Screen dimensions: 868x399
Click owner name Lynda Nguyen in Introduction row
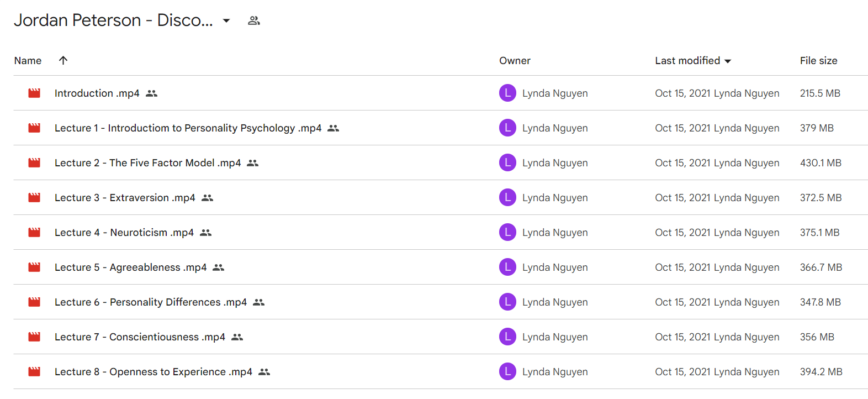[x=555, y=93]
